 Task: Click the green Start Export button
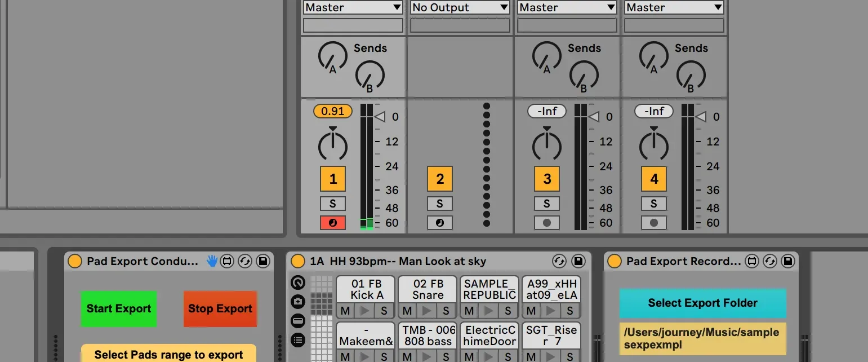click(119, 309)
